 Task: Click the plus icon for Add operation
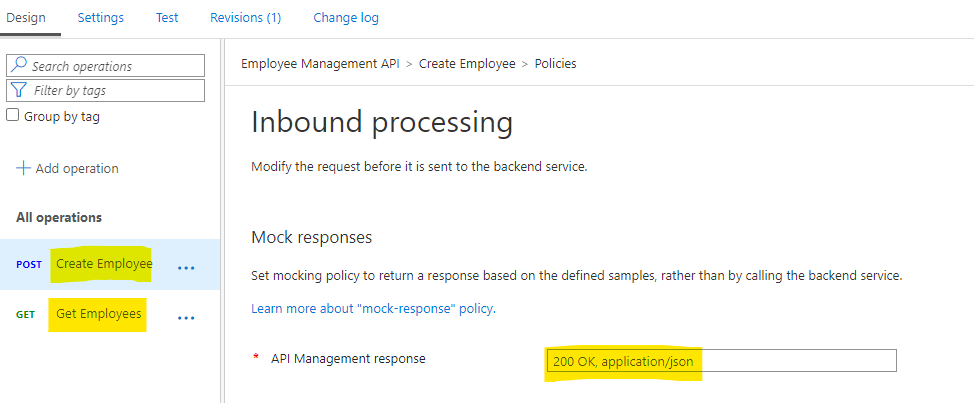click(x=24, y=168)
